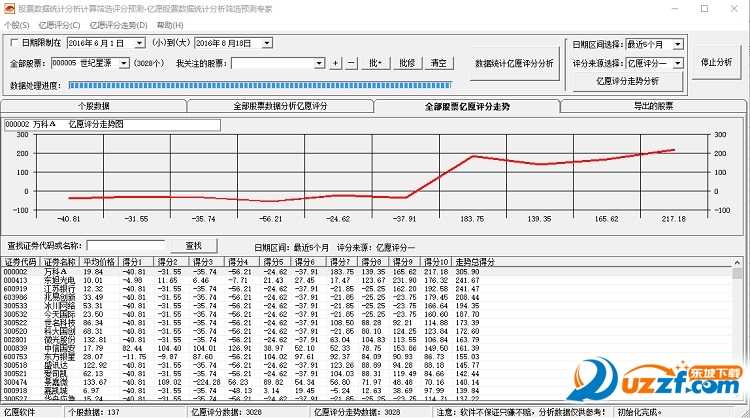Open the 评分来源选择 dropdown
Image resolution: width=750 pixels, height=418 pixels.
tap(678, 63)
